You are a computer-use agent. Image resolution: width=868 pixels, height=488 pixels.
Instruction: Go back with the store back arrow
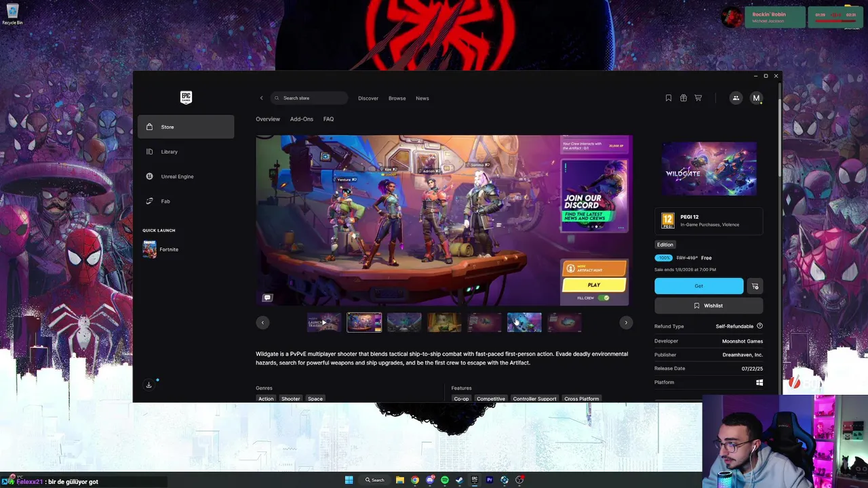[x=261, y=98]
